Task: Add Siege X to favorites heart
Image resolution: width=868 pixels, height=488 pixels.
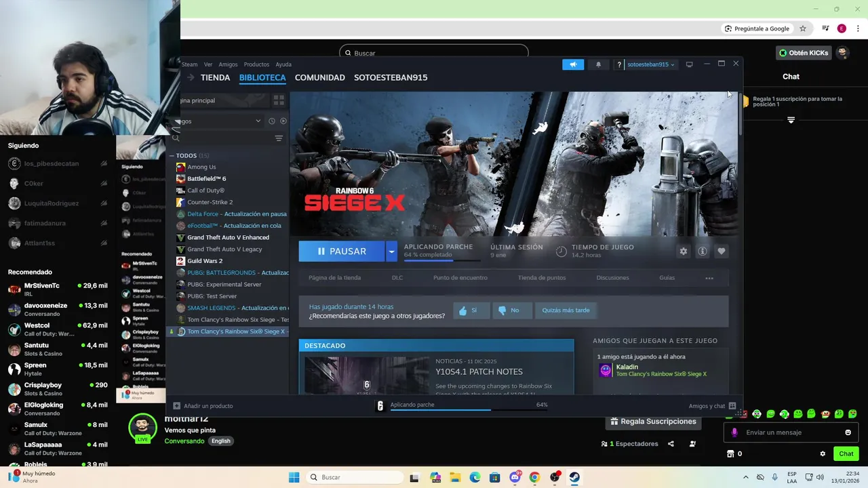Action: click(x=722, y=251)
